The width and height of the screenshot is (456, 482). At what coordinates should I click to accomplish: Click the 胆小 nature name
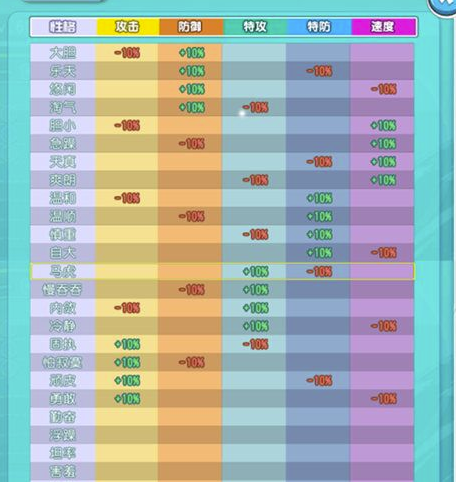[63, 126]
